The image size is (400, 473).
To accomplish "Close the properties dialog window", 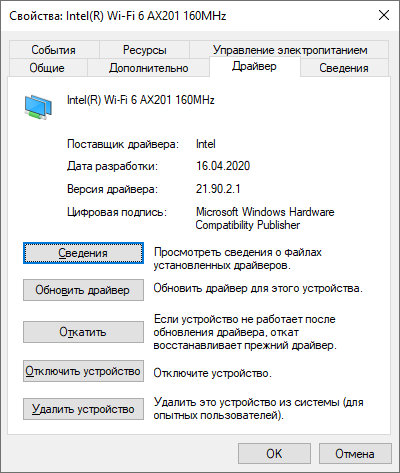I will [384, 15].
